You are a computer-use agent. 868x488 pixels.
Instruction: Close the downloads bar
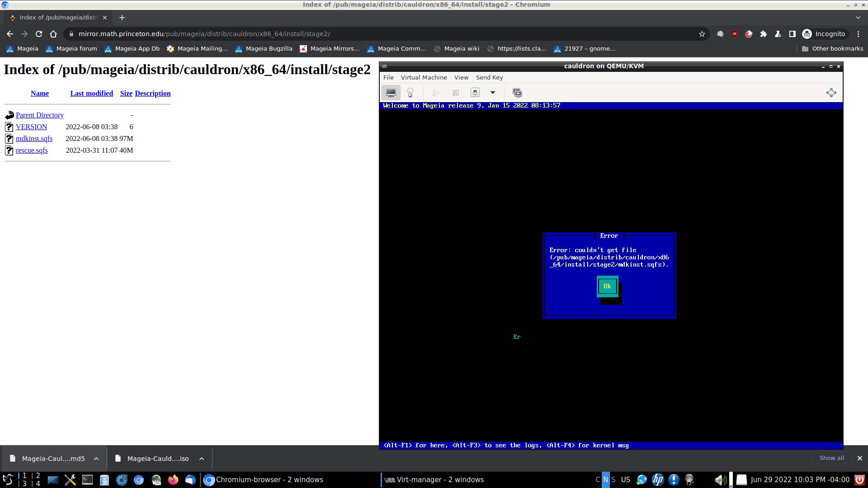[860, 458]
